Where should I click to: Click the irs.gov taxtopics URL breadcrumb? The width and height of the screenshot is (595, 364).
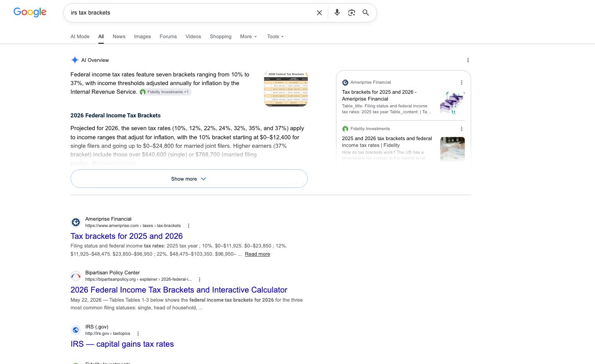[108, 334]
